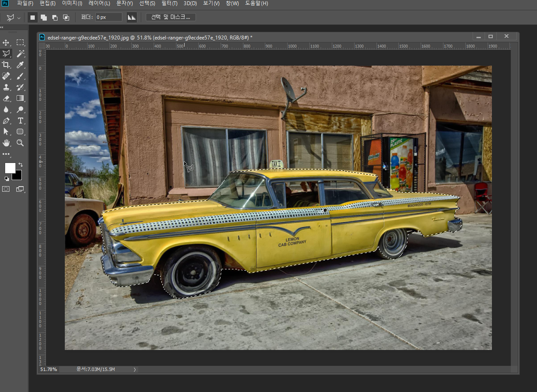Select the Spot Healing Brush tool
This screenshot has height=392, width=537.
[x=6, y=76]
